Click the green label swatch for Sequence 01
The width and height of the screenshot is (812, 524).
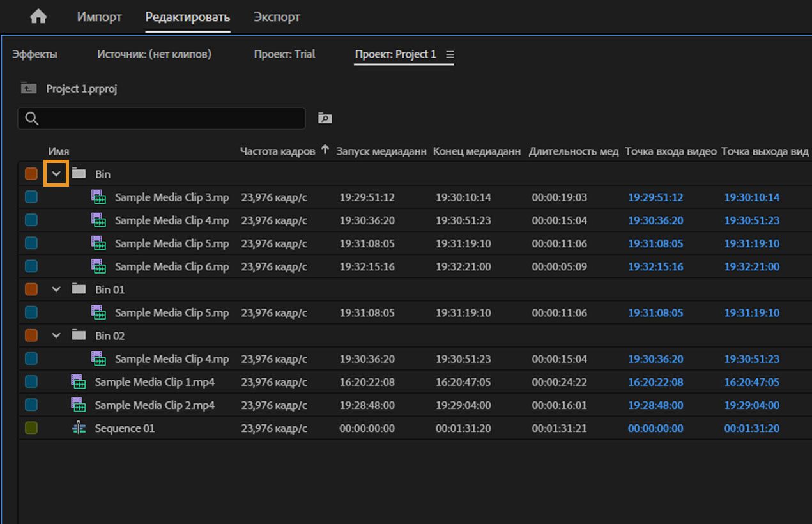(x=31, y=428)
